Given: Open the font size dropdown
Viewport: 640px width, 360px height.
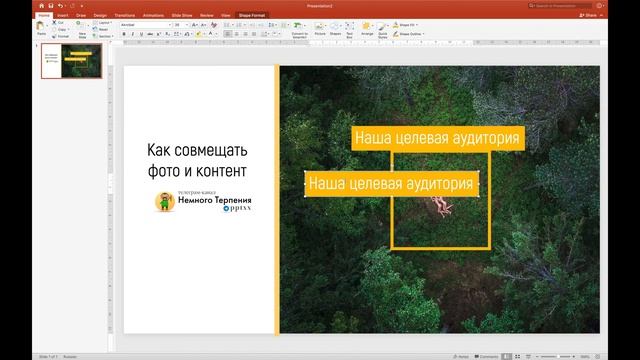Looking at the screenshot, I should point(187,25).
